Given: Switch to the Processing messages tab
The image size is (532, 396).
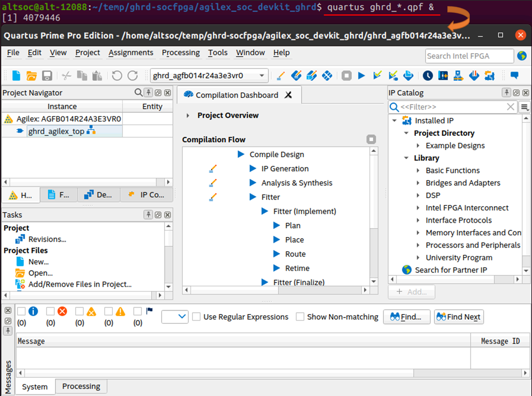Looking at the screenshot, I should [x=81, y=386].
